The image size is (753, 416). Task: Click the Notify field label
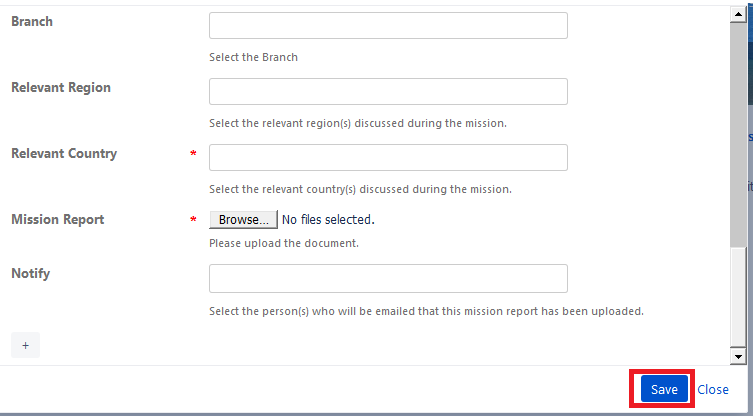click(30, 273)
